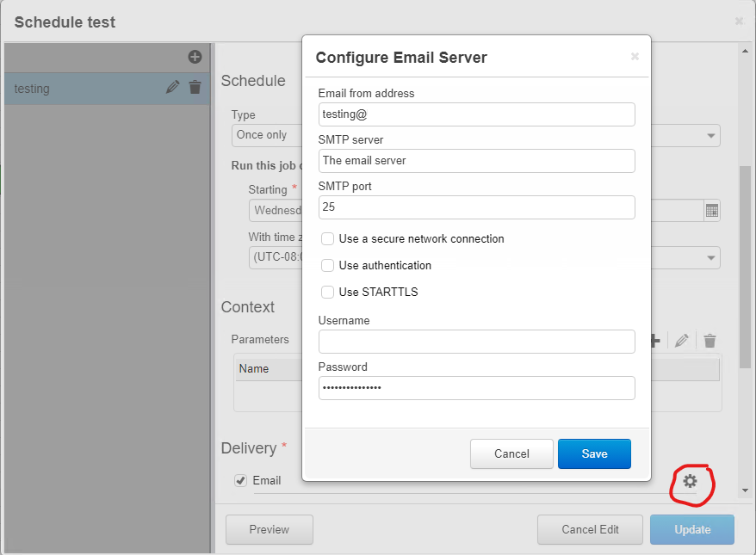Toggle the Use STARTTLS checkbox
756x555 pixels.
[x=327, y=293]
